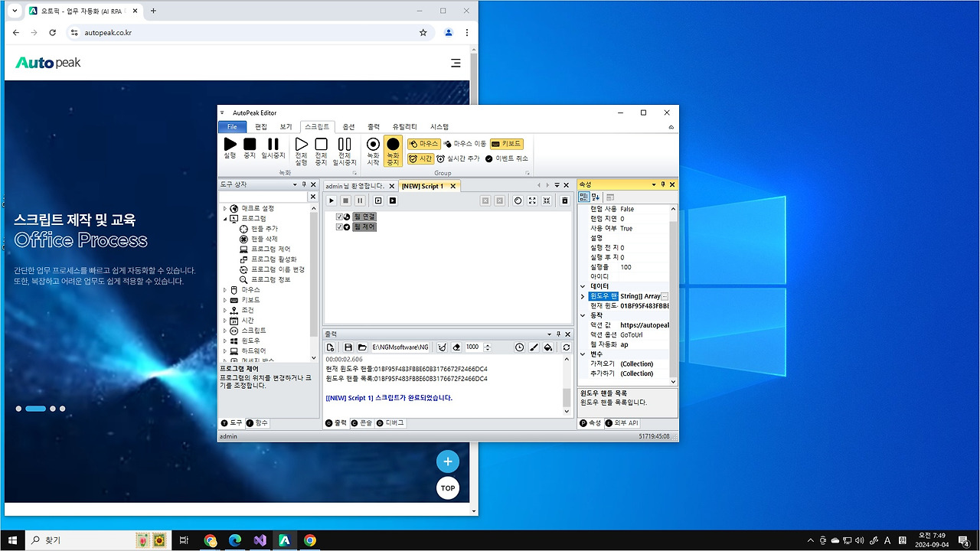
Task: Stop recording with 녹화 중지 button
Action: point(393,152)
